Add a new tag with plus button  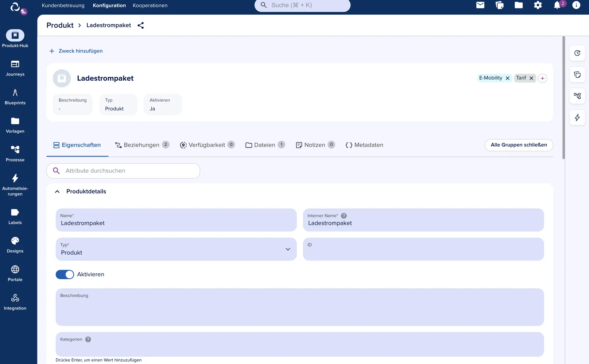tap(543, 78)
